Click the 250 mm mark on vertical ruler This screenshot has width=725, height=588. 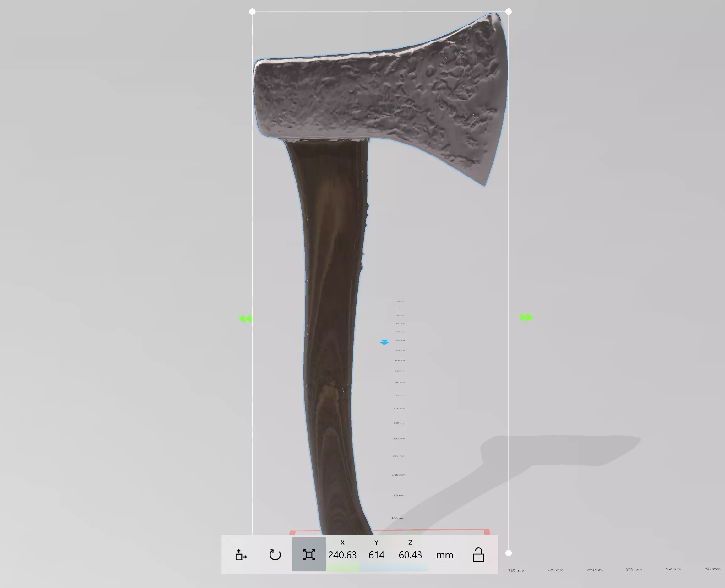(399, 456)
